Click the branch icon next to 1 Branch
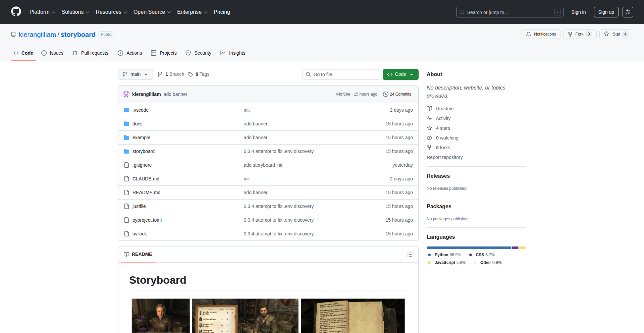The width and height of the screenshot is (644, 333). 160,74
